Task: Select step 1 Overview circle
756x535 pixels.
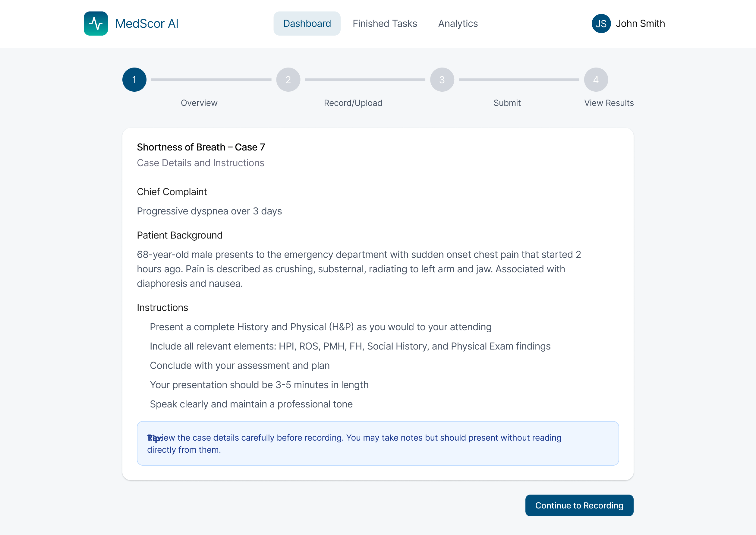Action: [x=134, y=79]
